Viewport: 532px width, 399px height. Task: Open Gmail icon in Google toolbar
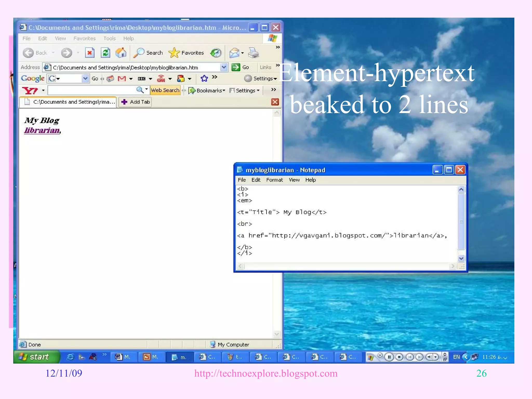(x=122, y=78)
